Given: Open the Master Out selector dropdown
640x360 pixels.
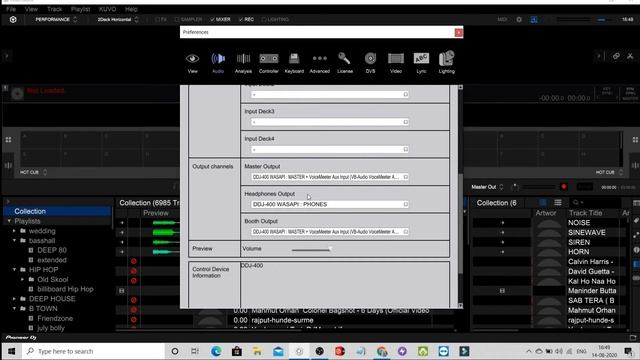Looking at the screenshot, I should pyautogui.click(x=487, y=187).
